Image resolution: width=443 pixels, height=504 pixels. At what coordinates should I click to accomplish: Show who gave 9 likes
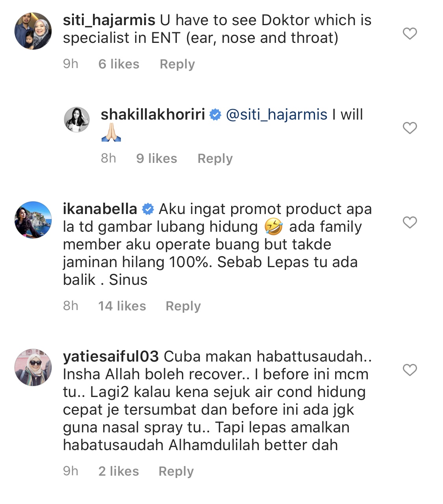tap(157, 158)
